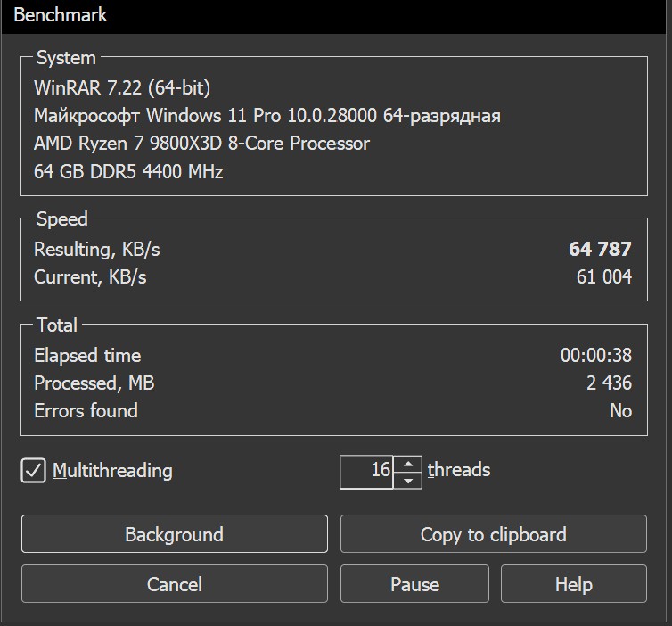Increase thread count with up arrow

tap(408, 464)
